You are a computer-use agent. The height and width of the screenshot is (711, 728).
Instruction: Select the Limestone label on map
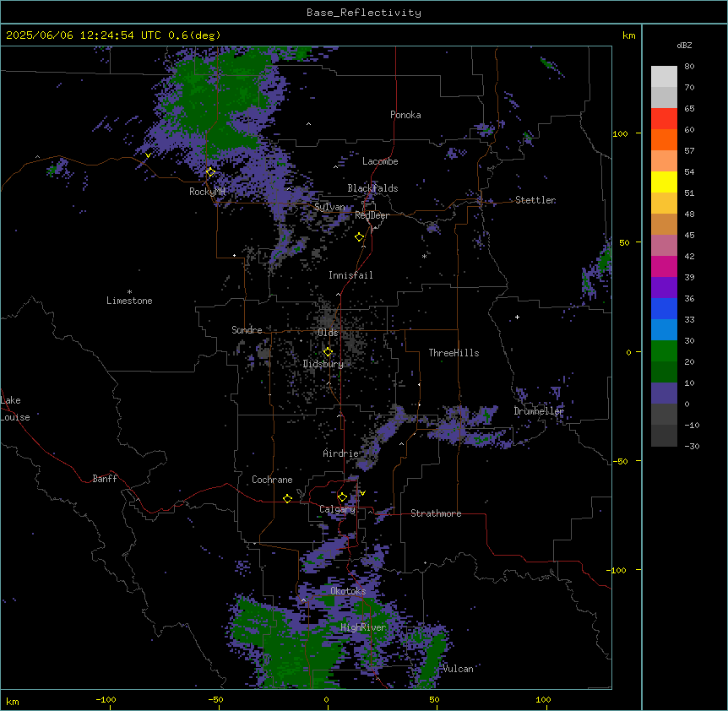click(129, 301)
